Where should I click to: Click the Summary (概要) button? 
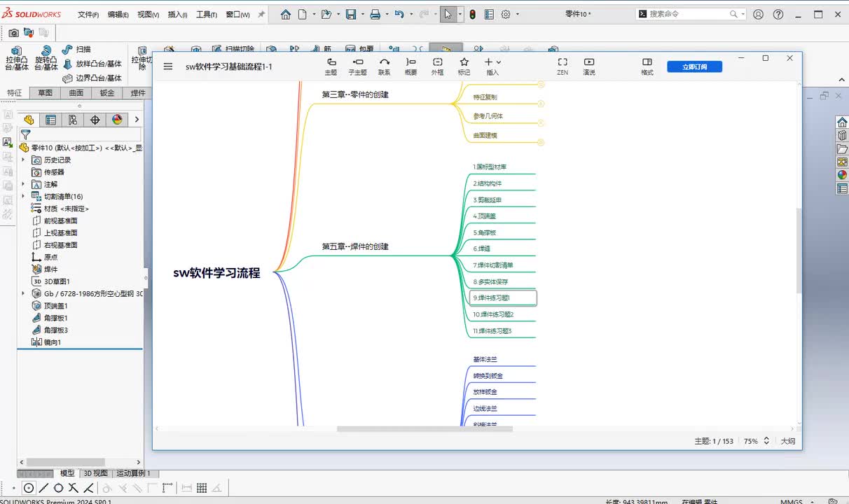coord(411,66)
